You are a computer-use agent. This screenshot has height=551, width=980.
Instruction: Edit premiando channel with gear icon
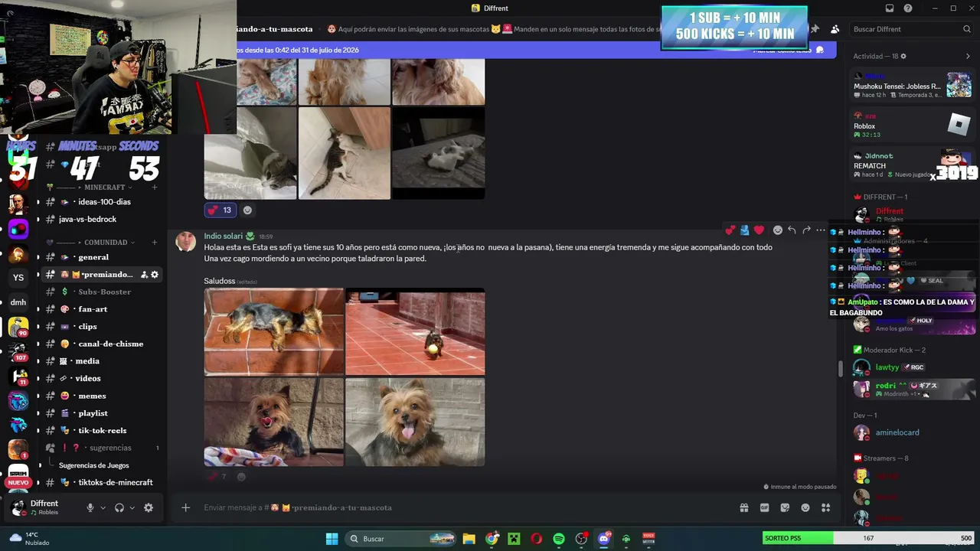[x=155, y=275]
